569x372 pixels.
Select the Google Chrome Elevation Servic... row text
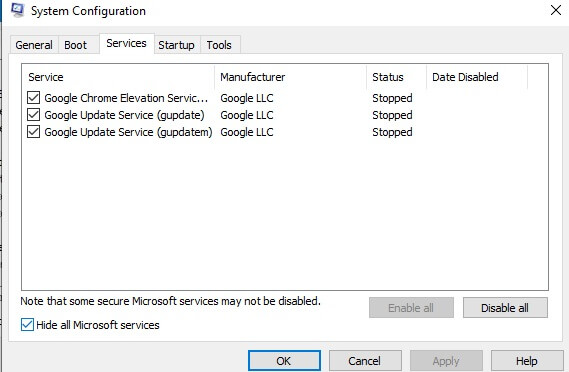click(126, 98)
